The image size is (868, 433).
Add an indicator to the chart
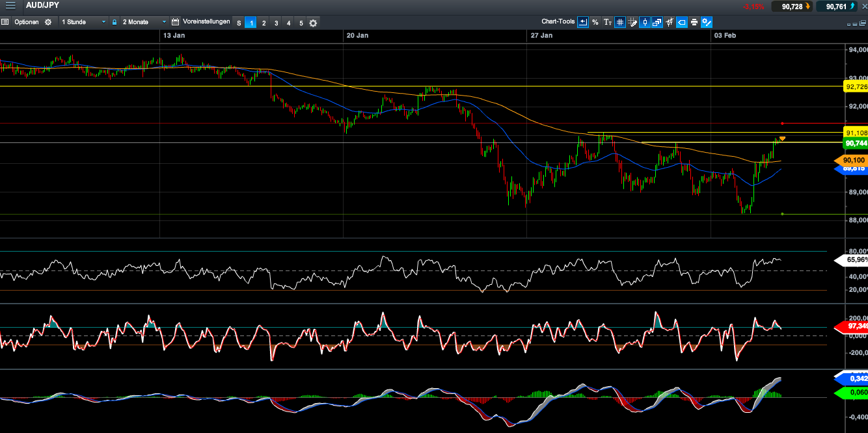[x=669, y=22]
